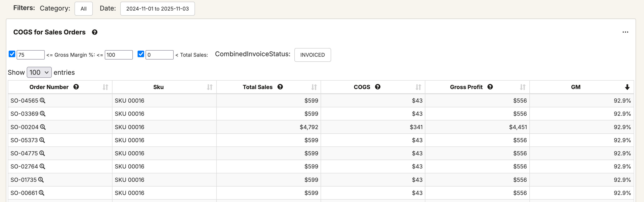Open the Date range filter picker

coord(157,9)
